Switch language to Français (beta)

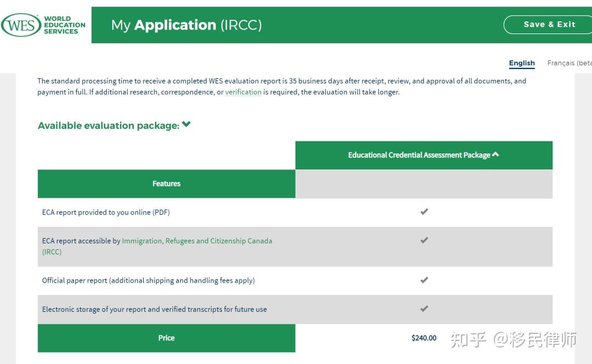pos(569,63)
